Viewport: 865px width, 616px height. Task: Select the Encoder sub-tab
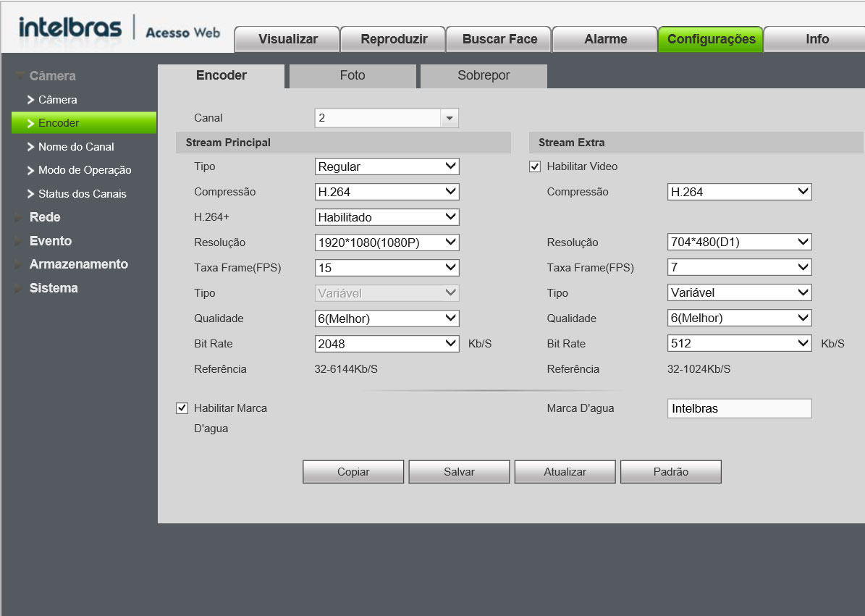point(221,75)
